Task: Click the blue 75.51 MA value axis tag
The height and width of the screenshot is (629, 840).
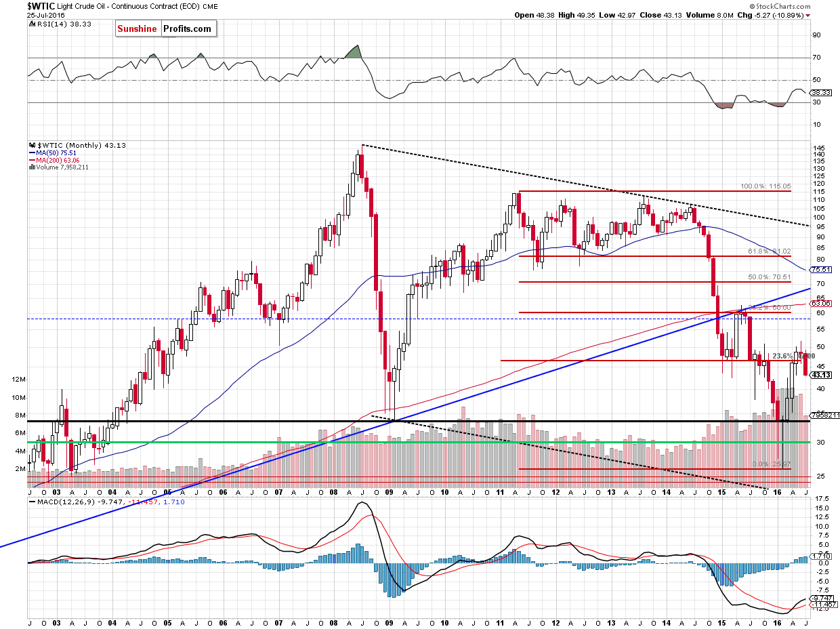Action: pyautogui.click(x=821, y=270)
